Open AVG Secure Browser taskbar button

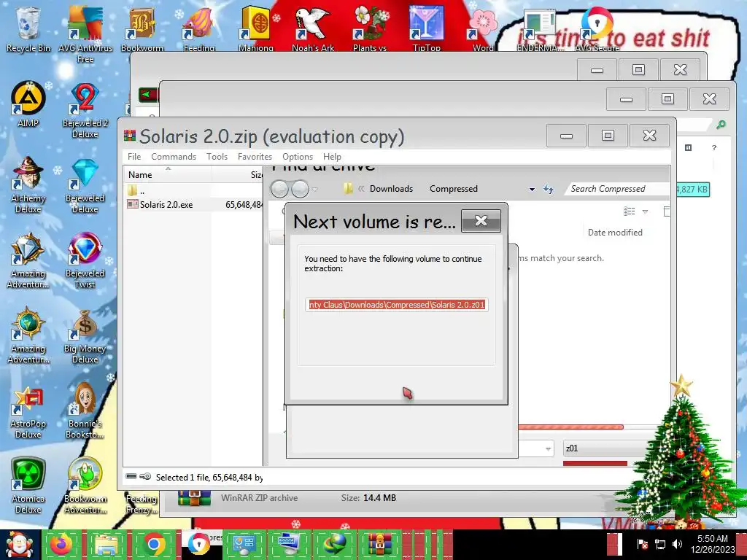coord(199,545)
